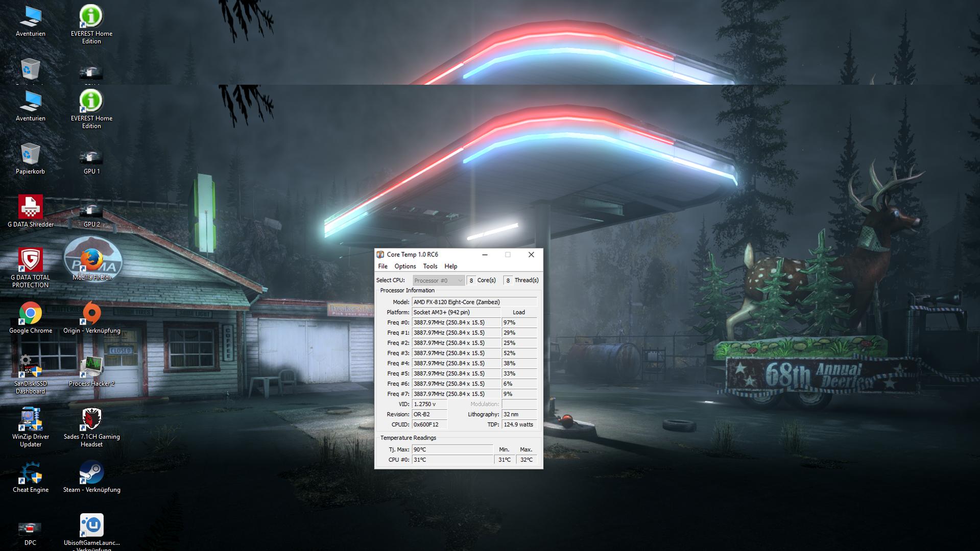The image size is (980, 551).
Task: Click the Freq #3 frequency value
Action: click(456, 353)
